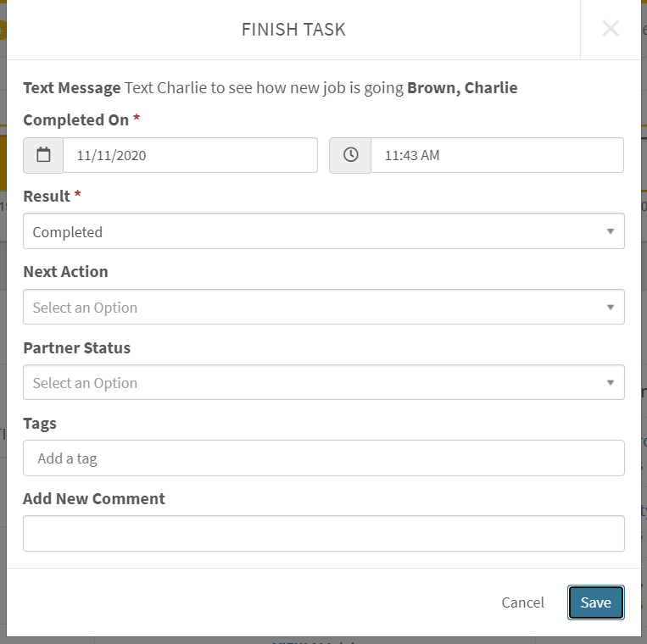The height and width of the screenshot is (644, 647).
Task: Click the Add New Comment label
Action: 93,498
